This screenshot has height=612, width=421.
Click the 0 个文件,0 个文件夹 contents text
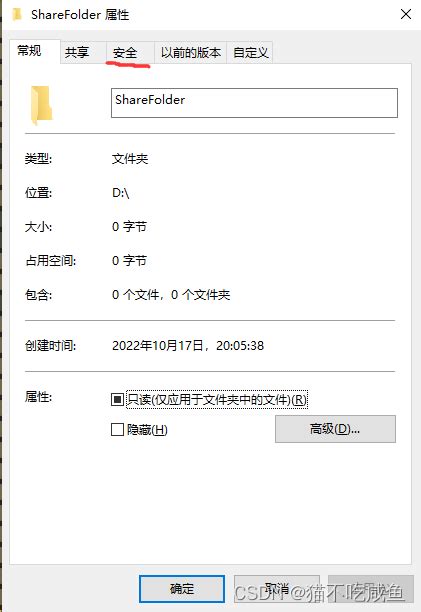171,295
